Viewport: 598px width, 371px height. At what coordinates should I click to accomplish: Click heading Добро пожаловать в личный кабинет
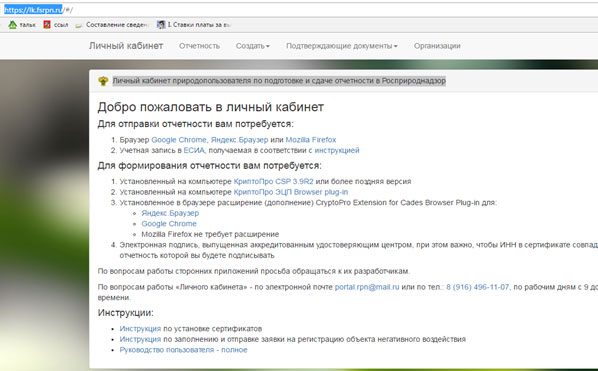coord(211,107)
